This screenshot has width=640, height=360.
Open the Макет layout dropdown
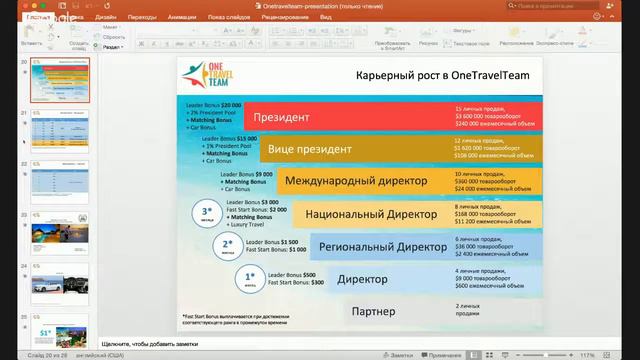pos(108,27)
